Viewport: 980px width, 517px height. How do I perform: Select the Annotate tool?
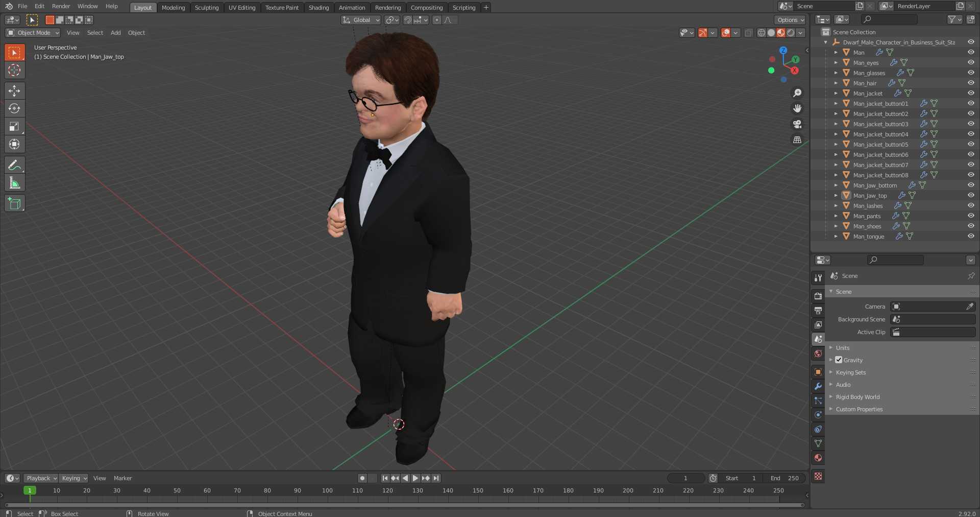(14, 165)
